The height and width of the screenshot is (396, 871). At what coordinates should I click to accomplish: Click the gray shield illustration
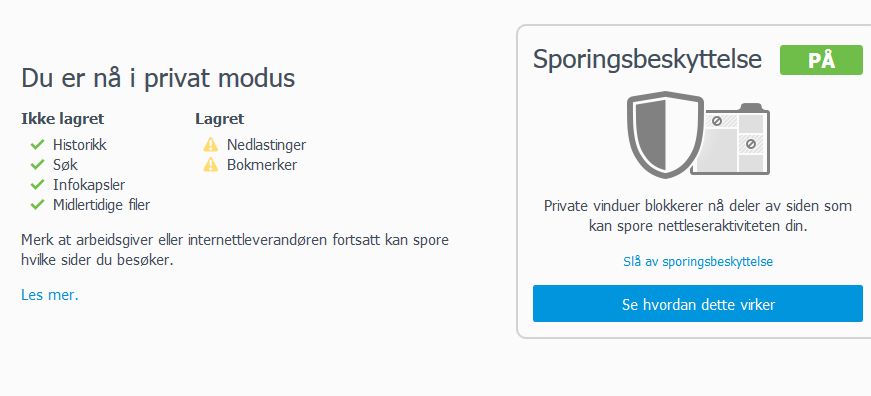pyautogui.click(x=665, y=134)
